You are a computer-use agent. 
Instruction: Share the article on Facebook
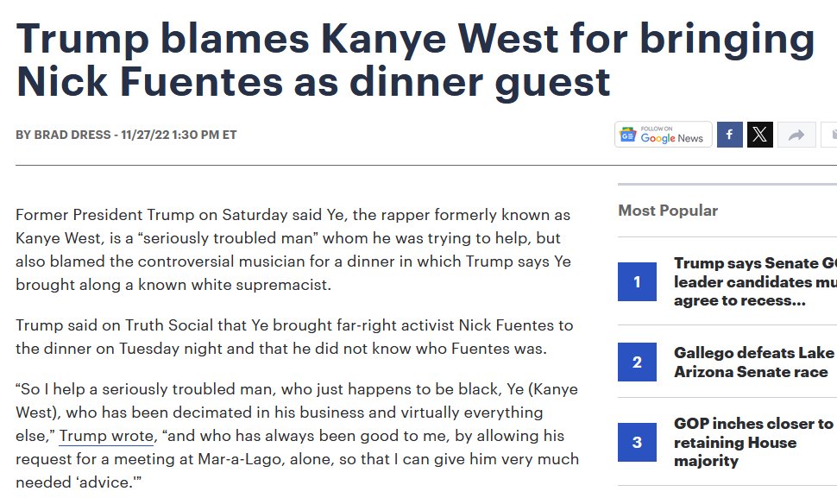[730, 135]
